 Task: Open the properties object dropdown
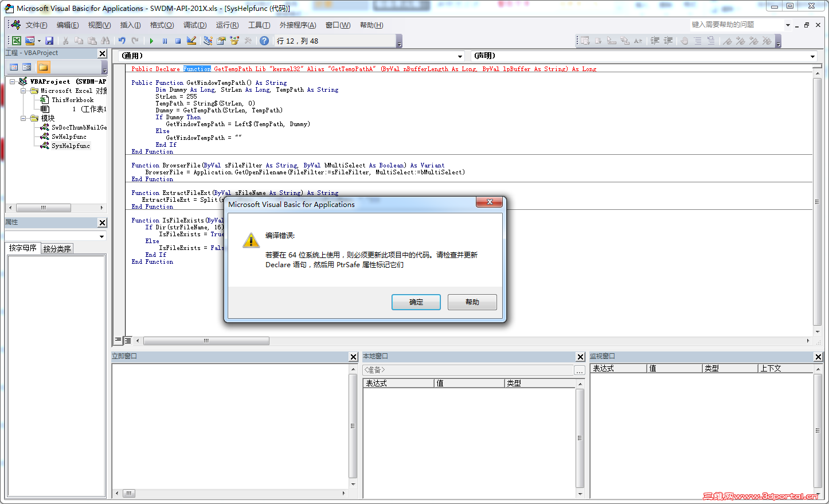[x=102, y=236]
